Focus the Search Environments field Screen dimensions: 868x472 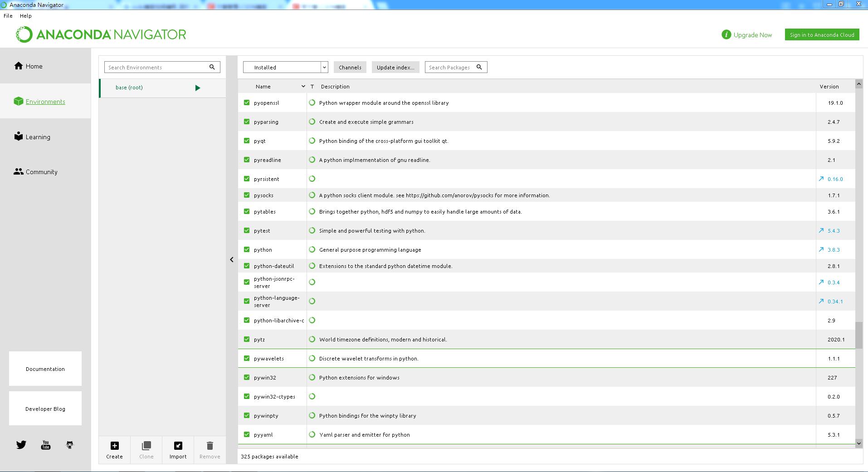point(162,67)
